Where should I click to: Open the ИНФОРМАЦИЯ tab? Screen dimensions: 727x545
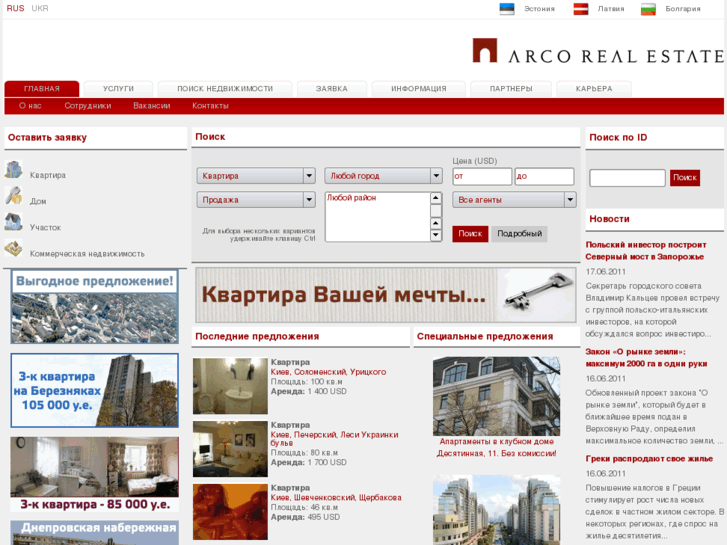coord(419,89)
